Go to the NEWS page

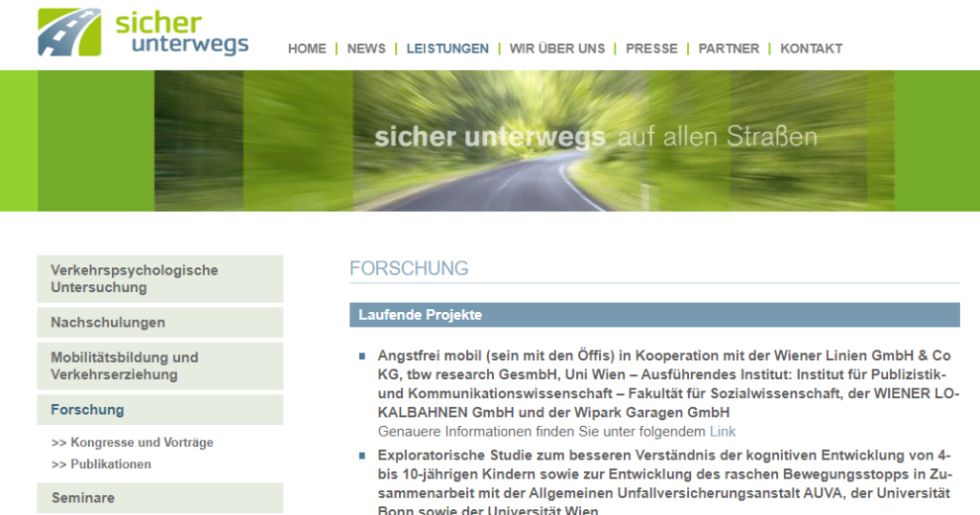coord(367,49)
